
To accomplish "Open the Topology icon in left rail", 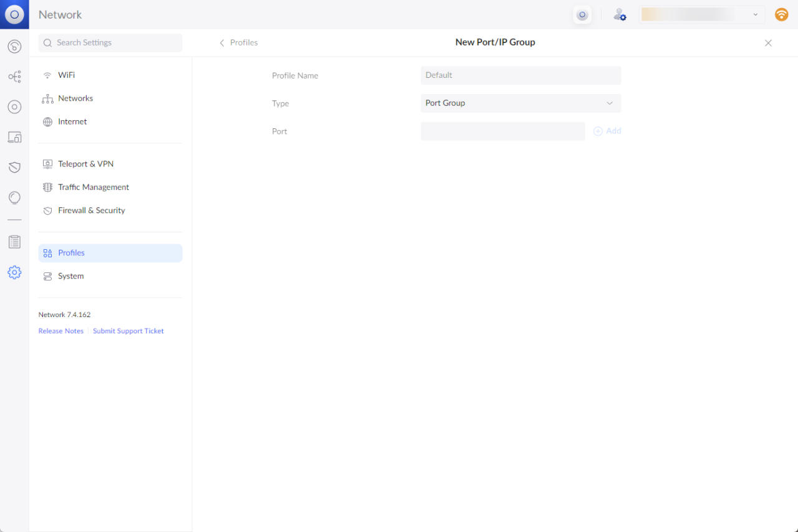I will pos(14,77).
